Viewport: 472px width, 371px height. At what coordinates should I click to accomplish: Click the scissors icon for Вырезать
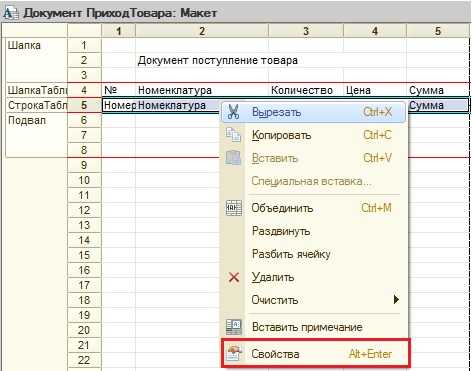233,112
